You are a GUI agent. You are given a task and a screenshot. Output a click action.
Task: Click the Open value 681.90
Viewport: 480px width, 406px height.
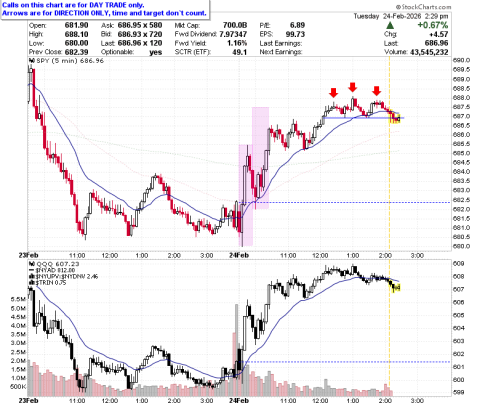tap(77, 25)
